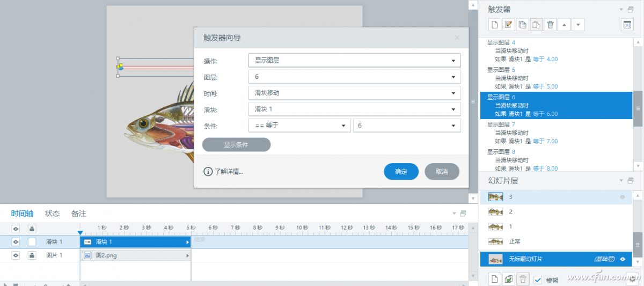Open the manage variables (x) icon

(x=626, y=25)
